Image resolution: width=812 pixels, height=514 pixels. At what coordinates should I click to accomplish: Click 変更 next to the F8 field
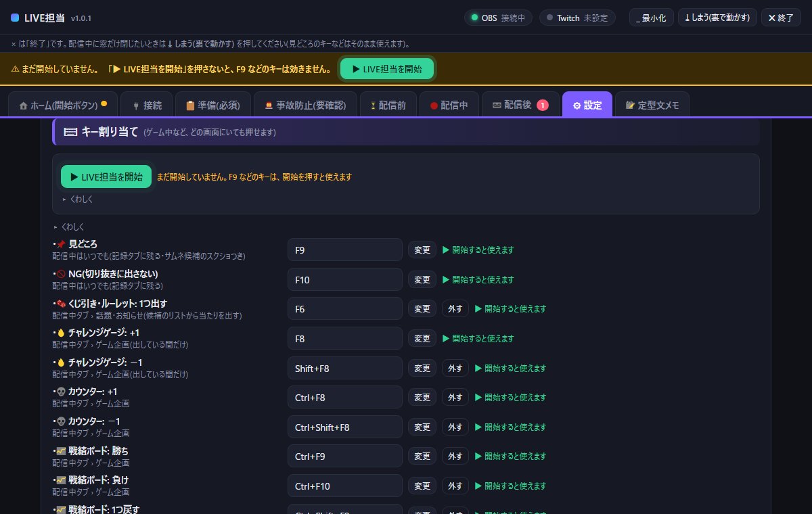[422, 338]
